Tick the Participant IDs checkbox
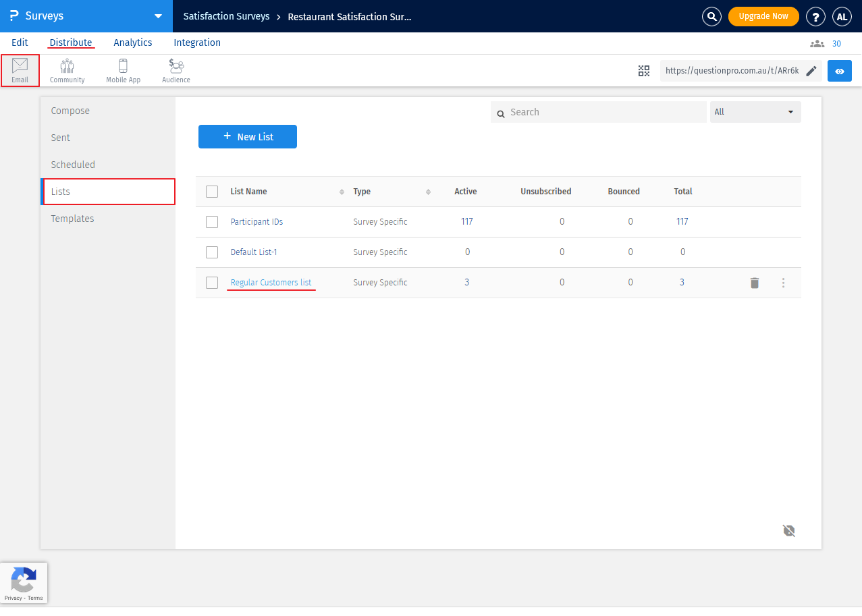The height and width of the screenshot is (616, 862). coord(212,222)
